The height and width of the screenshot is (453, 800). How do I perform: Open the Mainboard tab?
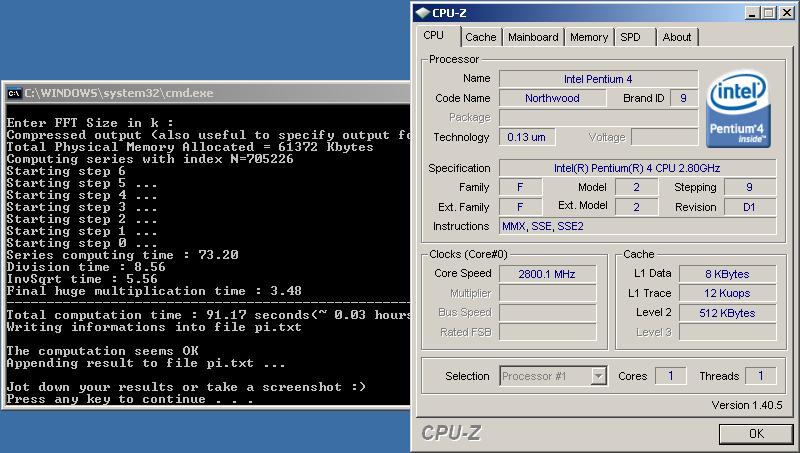coord(533,37)
